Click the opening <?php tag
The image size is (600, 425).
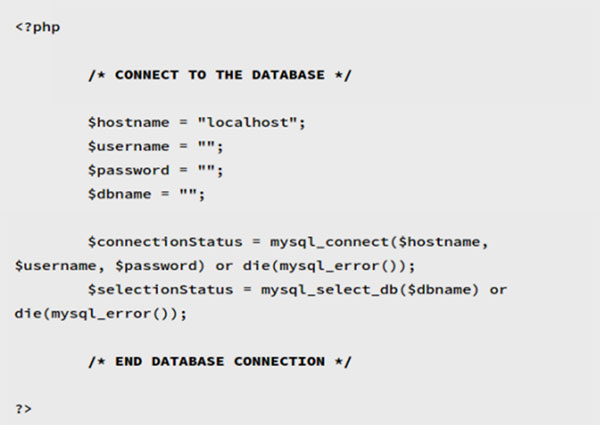click(x=38, y=27)
